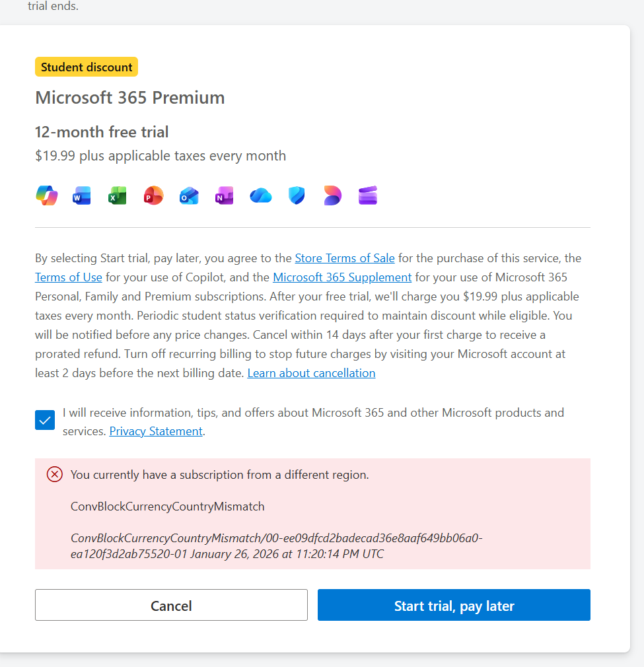Click the Start trial, pay later button
Screen dimensions: 644x667
454,605
